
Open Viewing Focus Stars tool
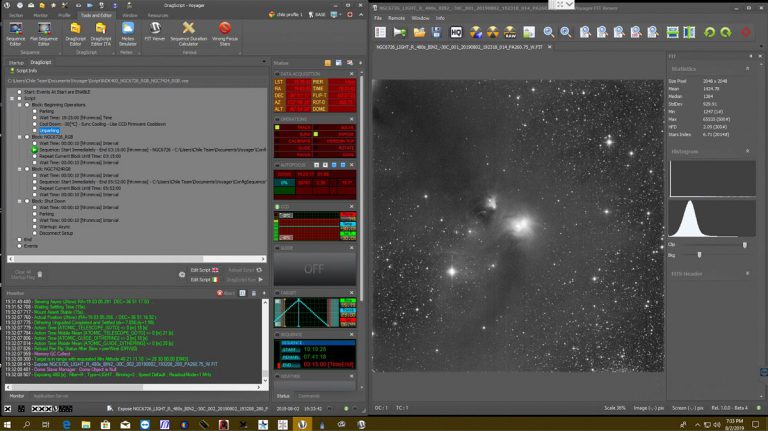225,34
